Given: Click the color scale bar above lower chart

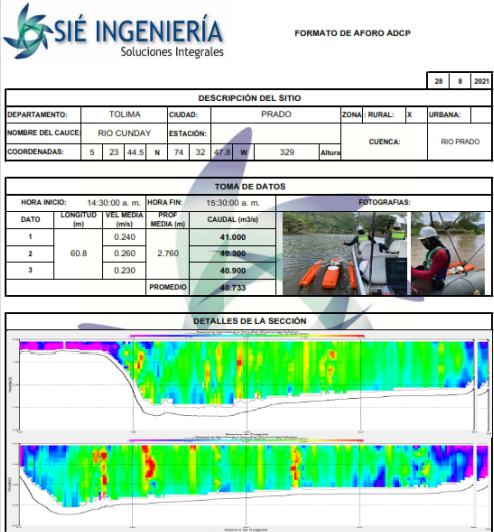Looking at the screenshot, I should point(247,440).
